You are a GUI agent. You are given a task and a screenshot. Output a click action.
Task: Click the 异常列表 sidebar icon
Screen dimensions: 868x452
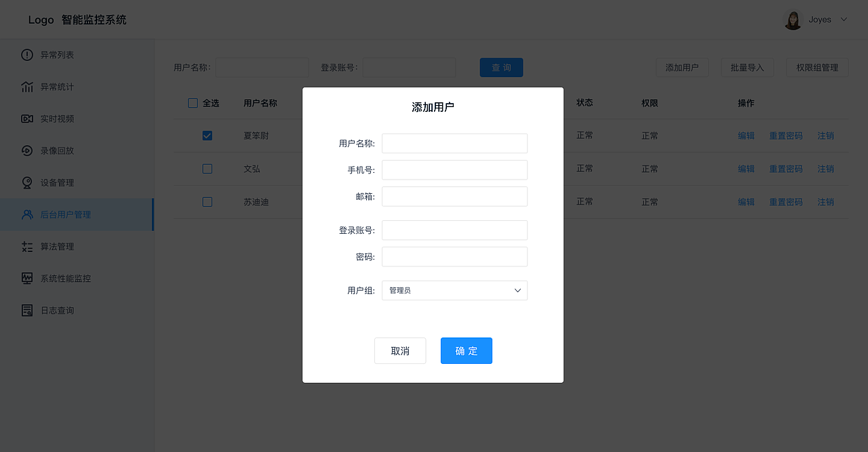click(x=26, y=54)
